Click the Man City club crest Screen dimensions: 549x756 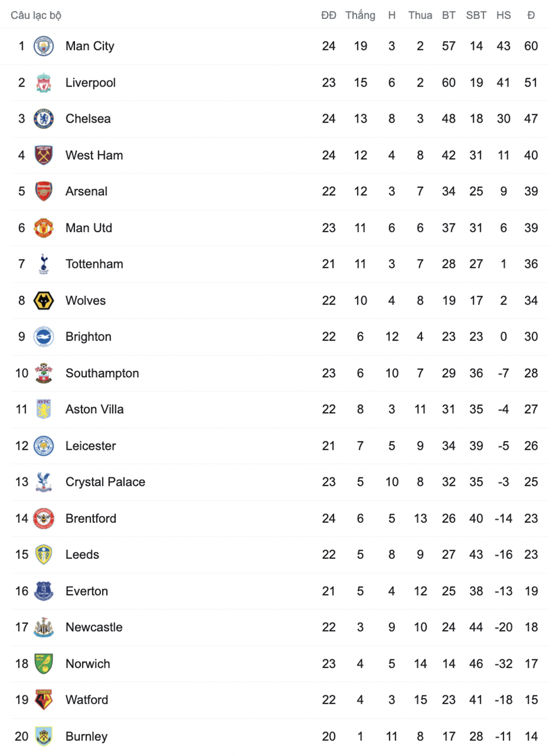(x=44, y=46)
